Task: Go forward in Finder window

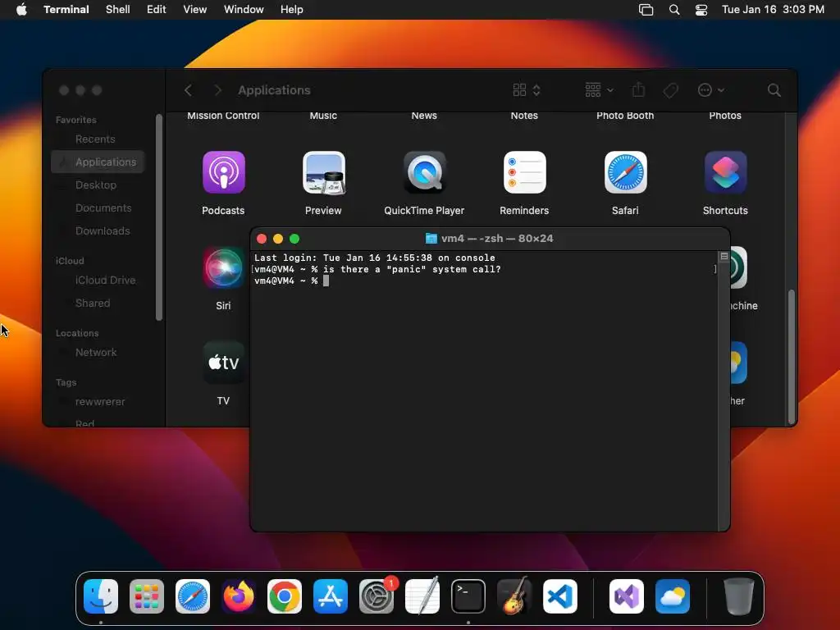Action: click(x=217, y=90)
